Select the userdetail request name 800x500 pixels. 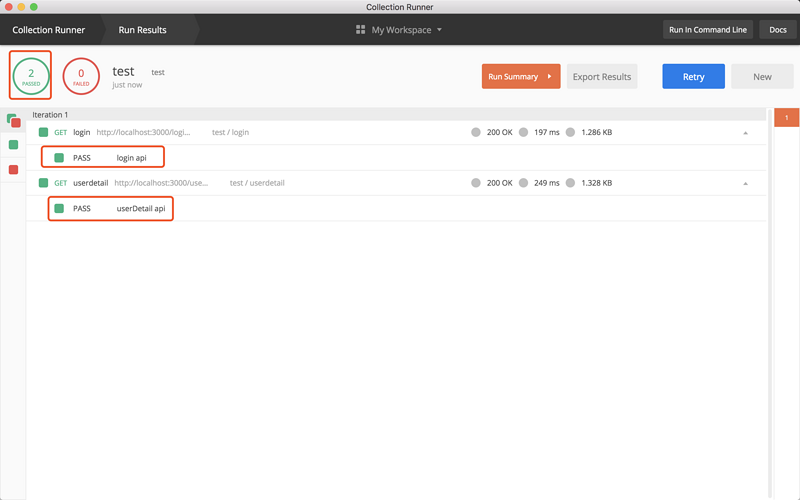coord(91,183)
